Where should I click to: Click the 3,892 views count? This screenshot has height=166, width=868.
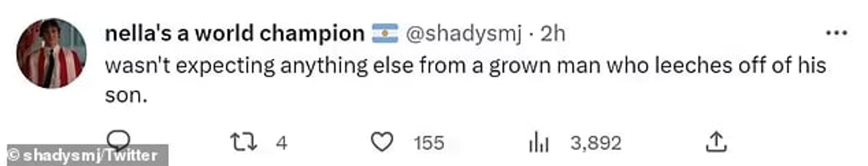596,143
